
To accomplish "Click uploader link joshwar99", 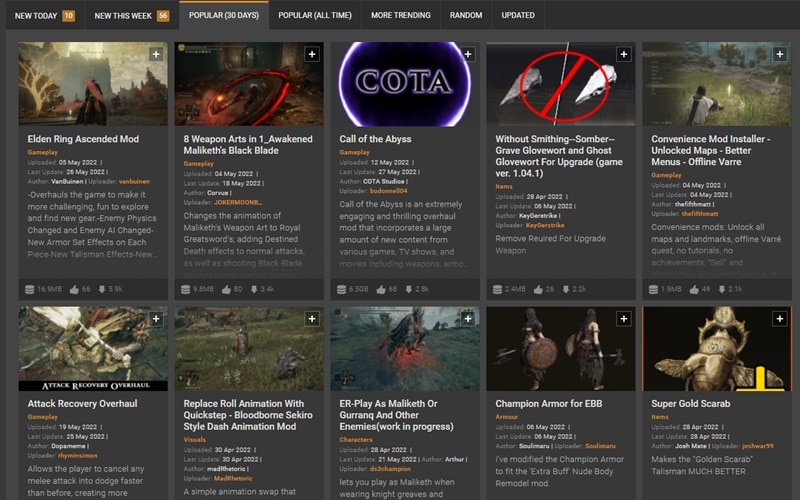I will (758, 446).
